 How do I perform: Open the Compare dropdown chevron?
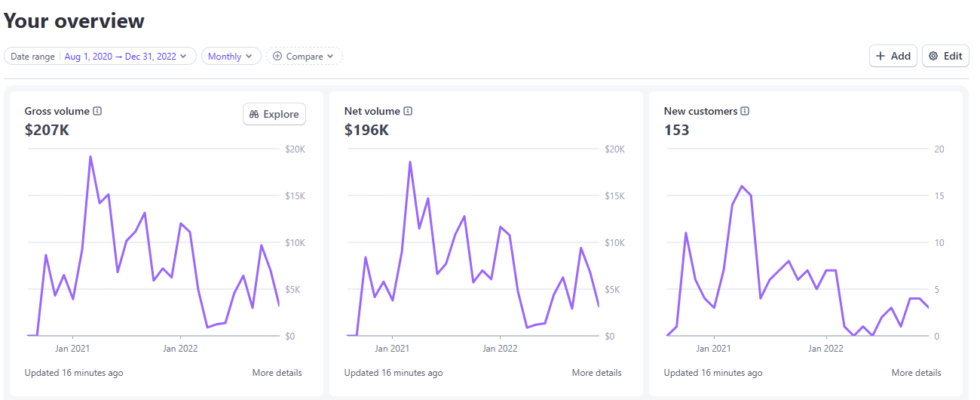tap(330, 57)
